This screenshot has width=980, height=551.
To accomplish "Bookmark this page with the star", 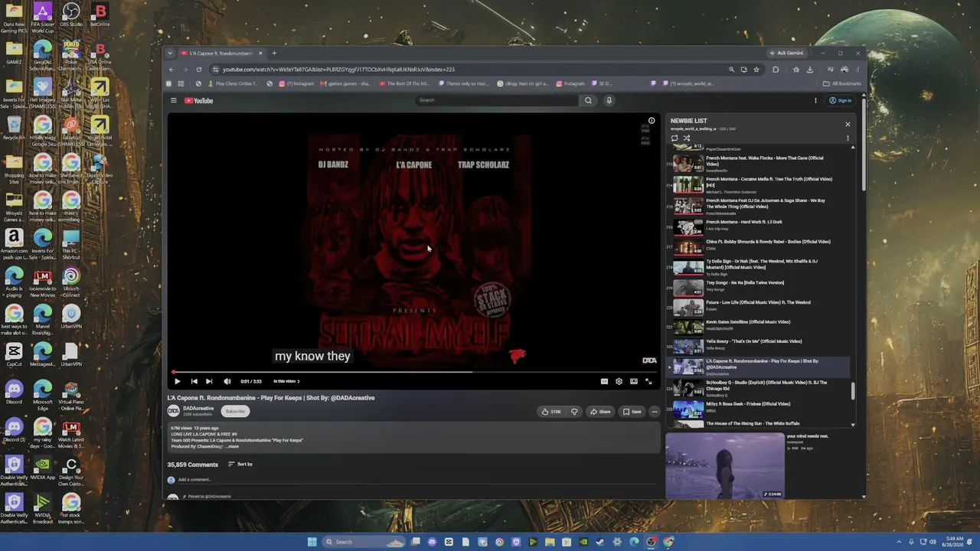I will click(756, 70).
